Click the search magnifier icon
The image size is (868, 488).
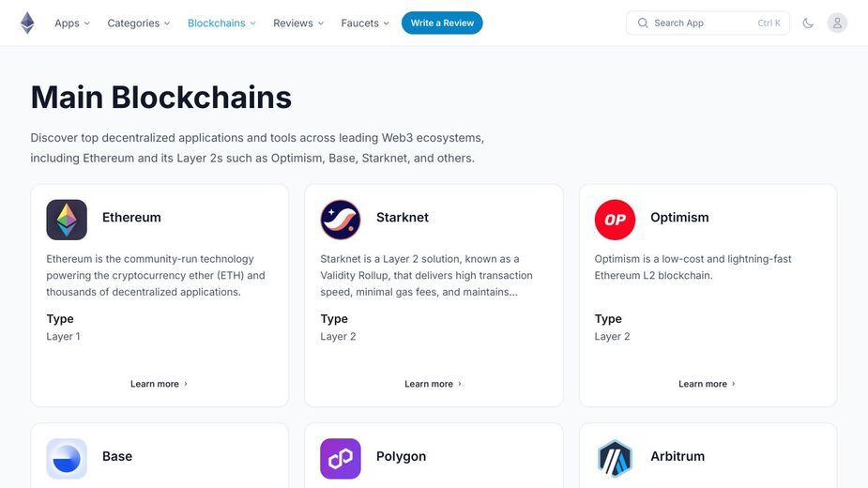coord(643,23)
